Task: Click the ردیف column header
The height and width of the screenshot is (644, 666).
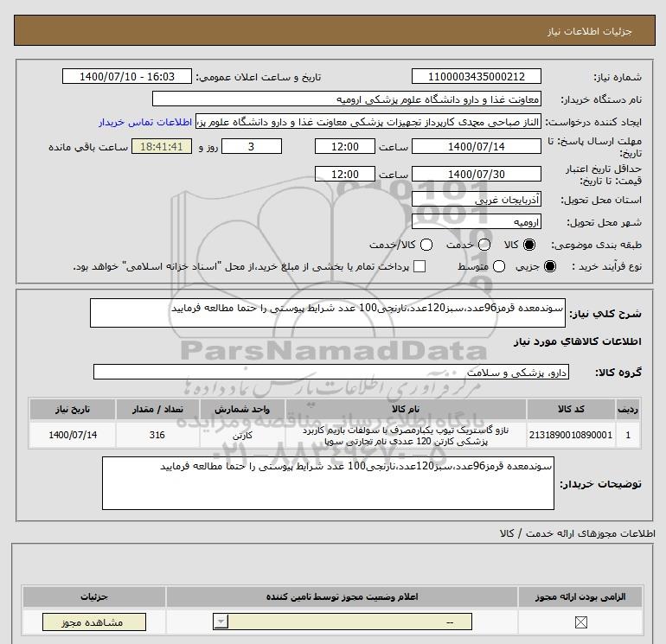Action: pyautogui.click(x=628, y=409)
